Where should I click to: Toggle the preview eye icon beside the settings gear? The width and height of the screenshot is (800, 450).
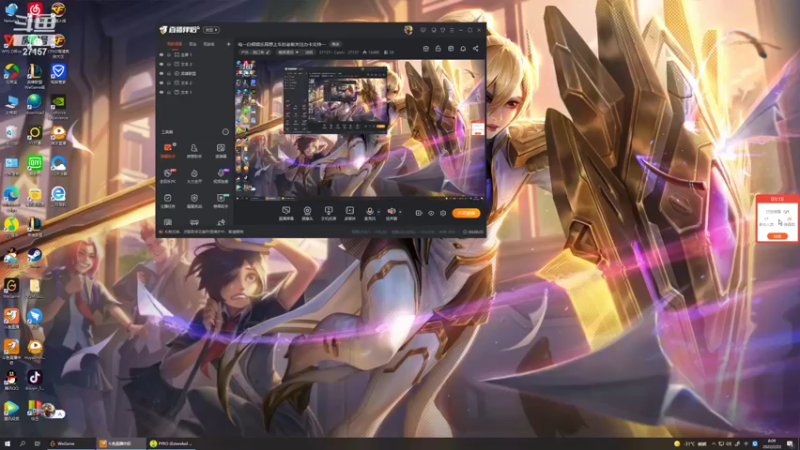coord(431,213)
